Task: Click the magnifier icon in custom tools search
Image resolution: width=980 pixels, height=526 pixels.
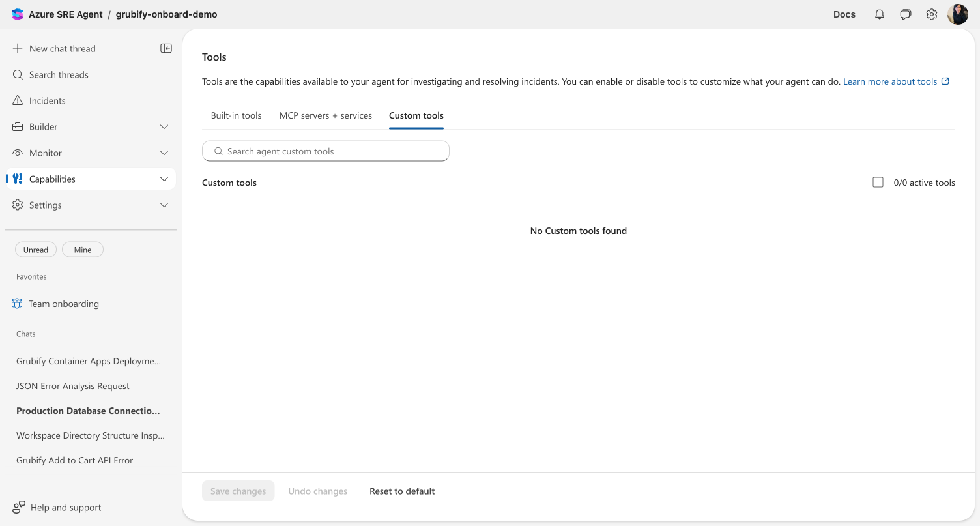Action: [x=218, y=151]
